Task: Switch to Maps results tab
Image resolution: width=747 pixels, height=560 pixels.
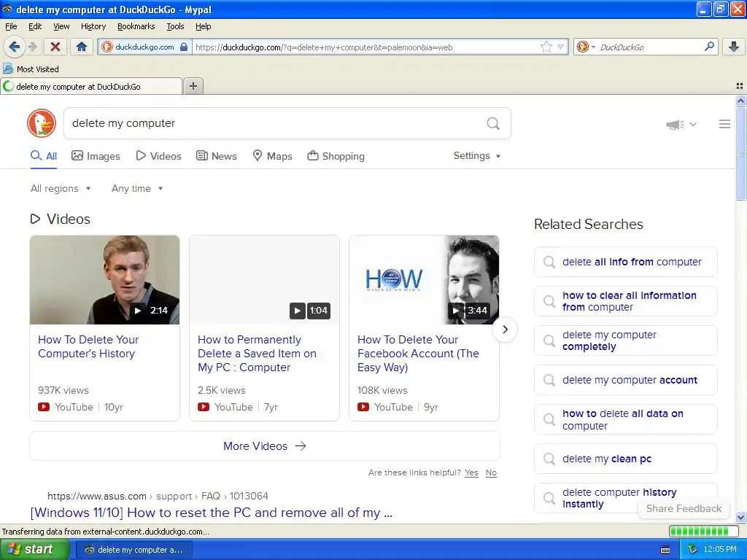Action: coord(272,156)
